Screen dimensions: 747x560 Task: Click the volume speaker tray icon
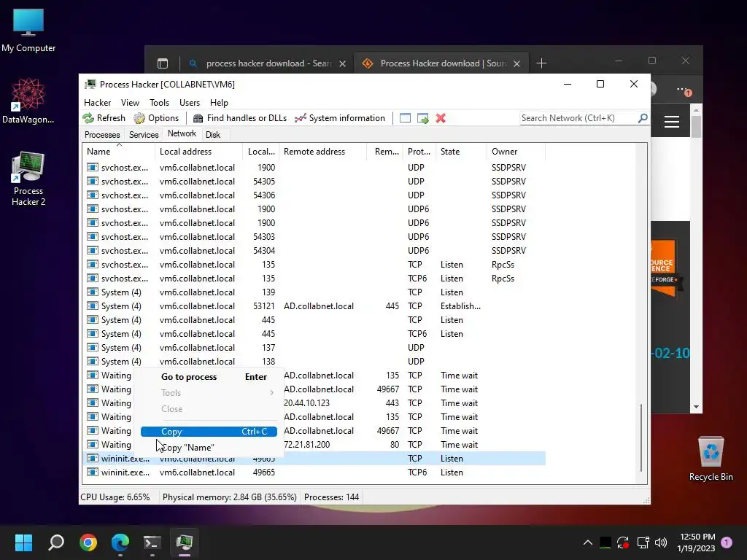tap(661, 542)
